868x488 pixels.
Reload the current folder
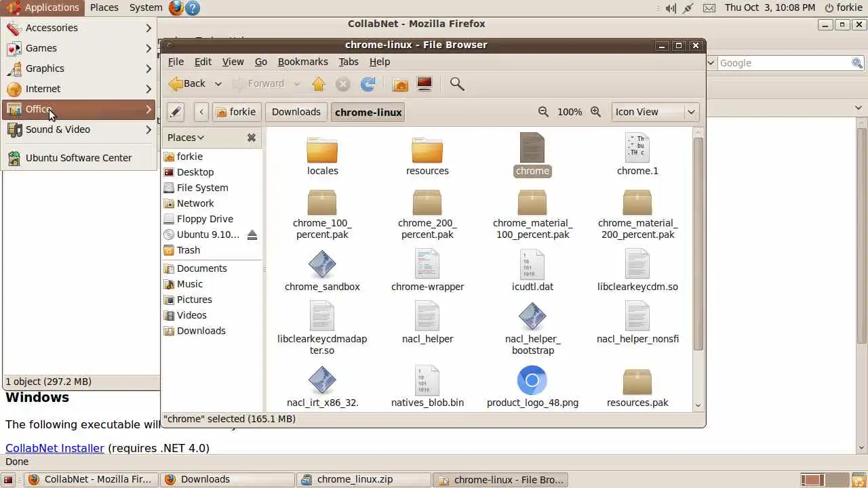coord(368,84)
